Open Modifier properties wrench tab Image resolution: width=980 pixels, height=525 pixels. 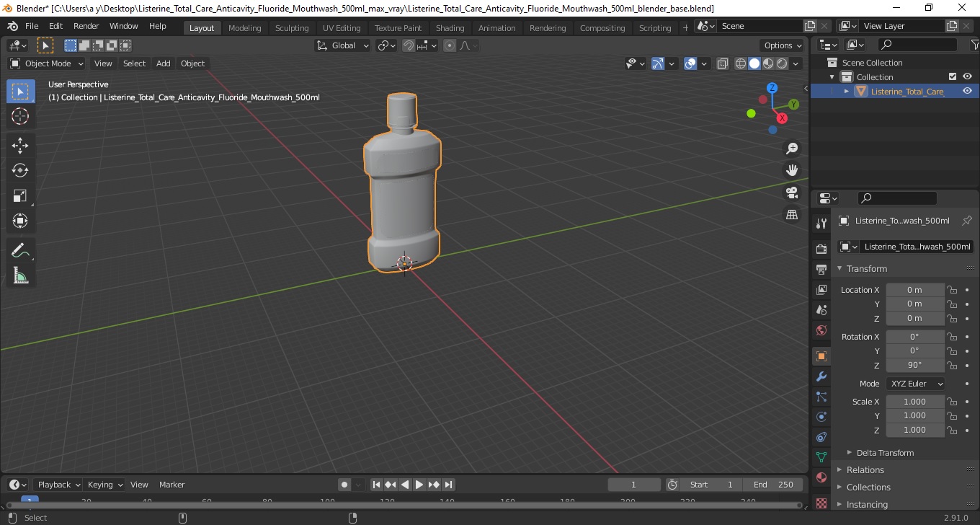click(821, 376)
